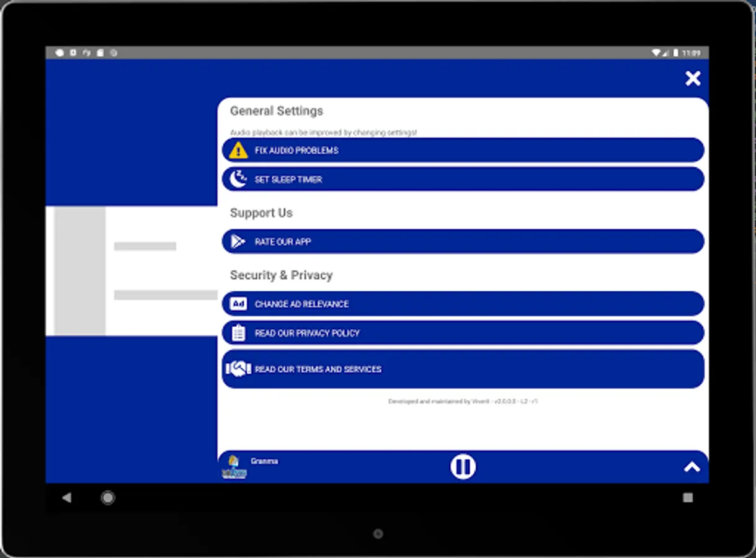Open Read Our Privacy Policy
Viewport: 756px width, 558px height.
(x=463, y=333)
